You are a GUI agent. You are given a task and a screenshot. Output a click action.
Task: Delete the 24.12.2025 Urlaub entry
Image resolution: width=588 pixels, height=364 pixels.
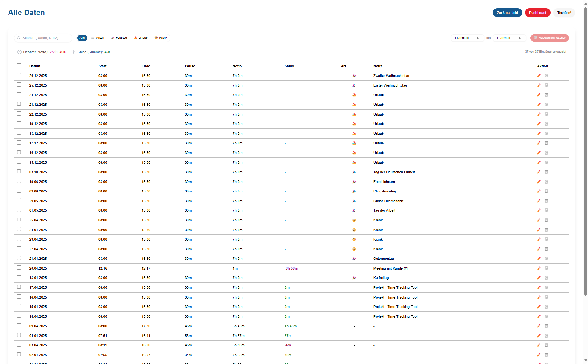tap(546, 95)
